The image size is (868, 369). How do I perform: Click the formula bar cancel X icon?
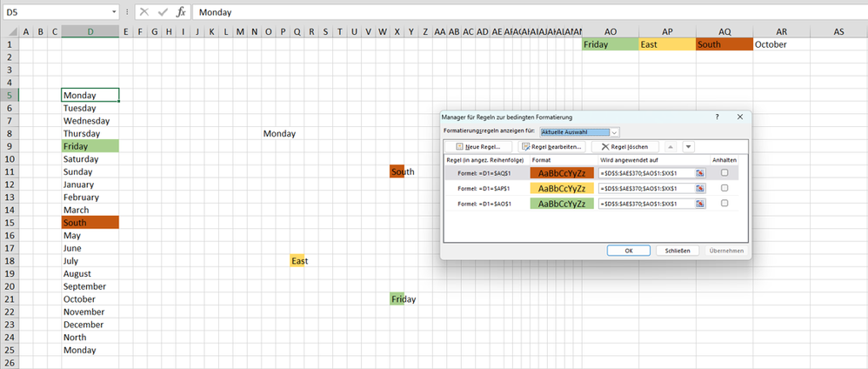[x=144, y=11]
